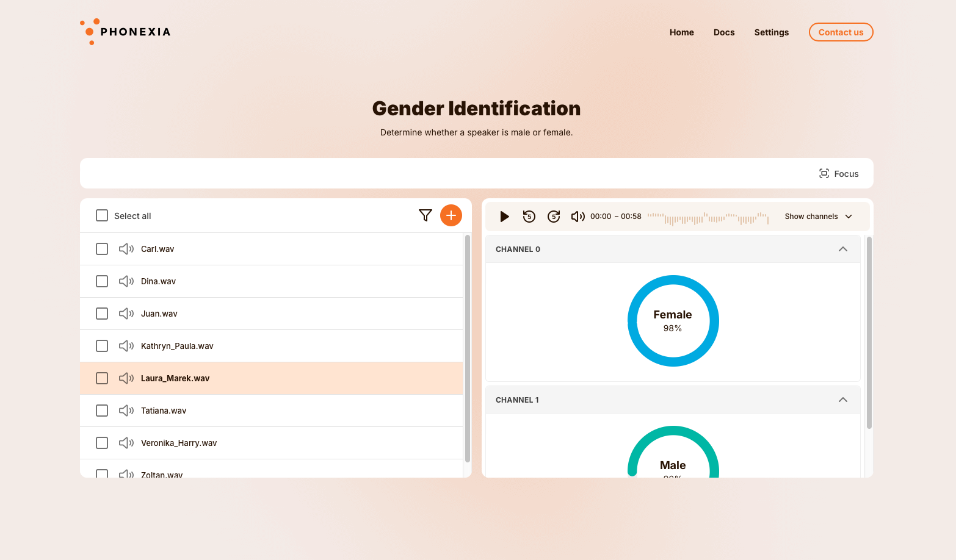Play the audio recording
The image size is (956, 560).
(504, 217)
